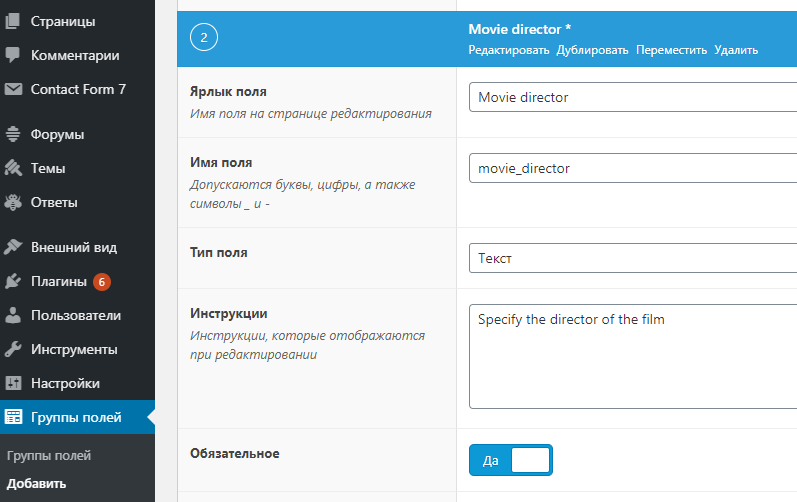Click the Appearance (Внешний вид) brush icon
The image size is (797, 502).
(13, 247)
